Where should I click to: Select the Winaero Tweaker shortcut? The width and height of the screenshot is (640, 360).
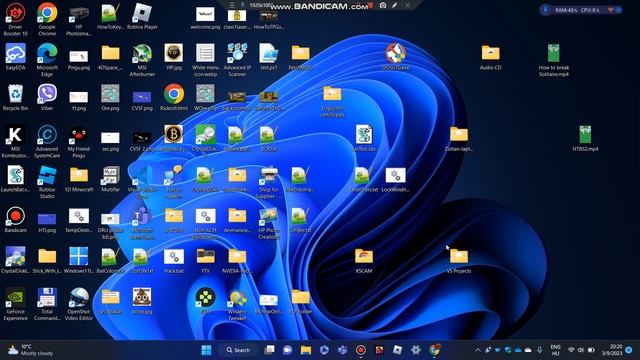pyautogui.click(x=237, y=304)
